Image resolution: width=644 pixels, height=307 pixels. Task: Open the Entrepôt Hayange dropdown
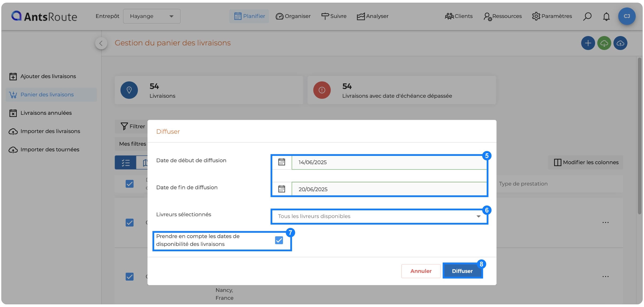[x=152, y=16]
